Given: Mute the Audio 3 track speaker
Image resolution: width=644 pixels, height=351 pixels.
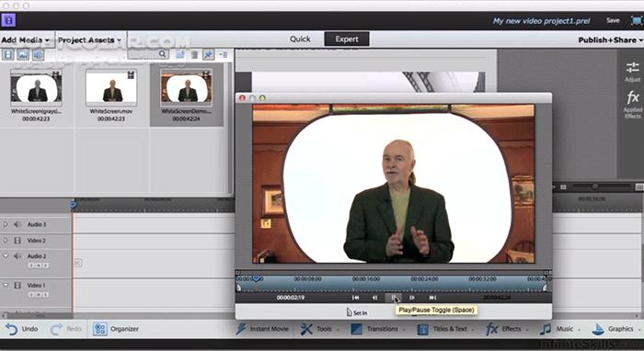Looking at the screenshot, I should tap(17, 224).
